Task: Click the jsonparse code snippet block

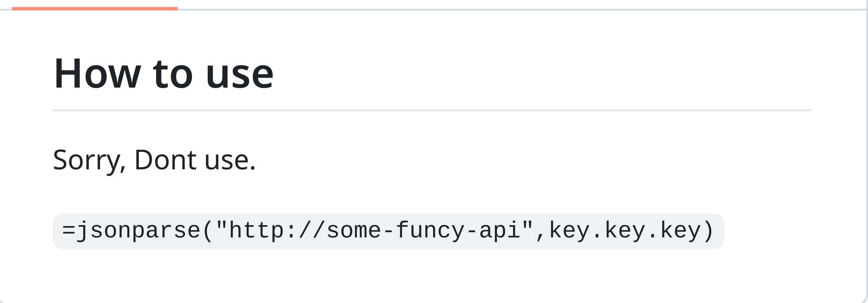Action: 388,231
